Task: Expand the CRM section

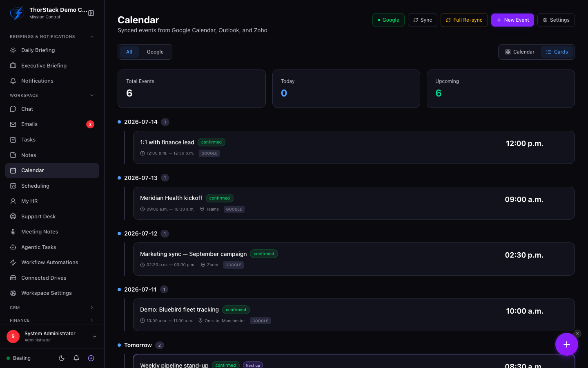Action: click(52, 308)
